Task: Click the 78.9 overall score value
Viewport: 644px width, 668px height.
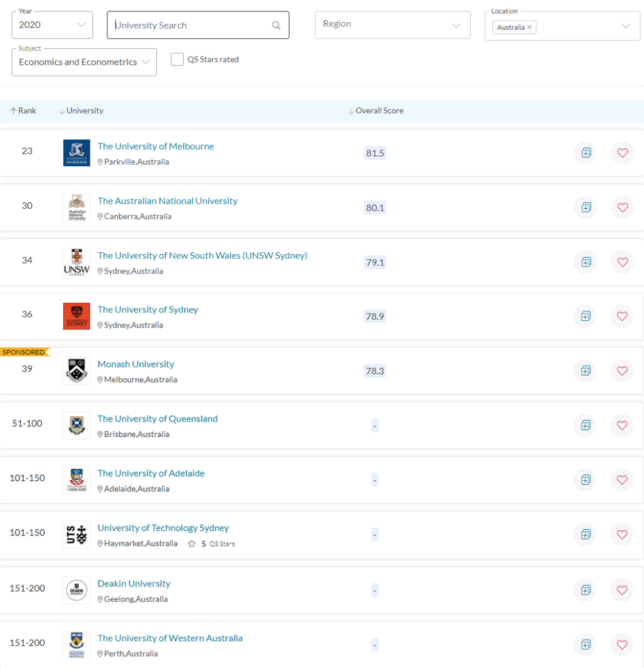Action: point(375,316)
